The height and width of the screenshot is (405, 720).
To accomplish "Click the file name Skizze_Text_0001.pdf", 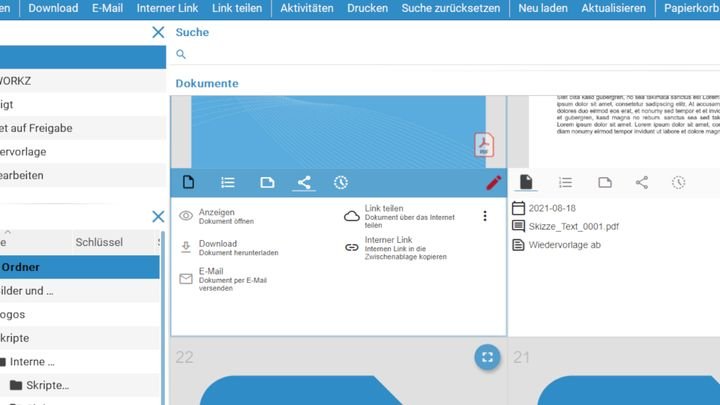I will click(574, 226).
